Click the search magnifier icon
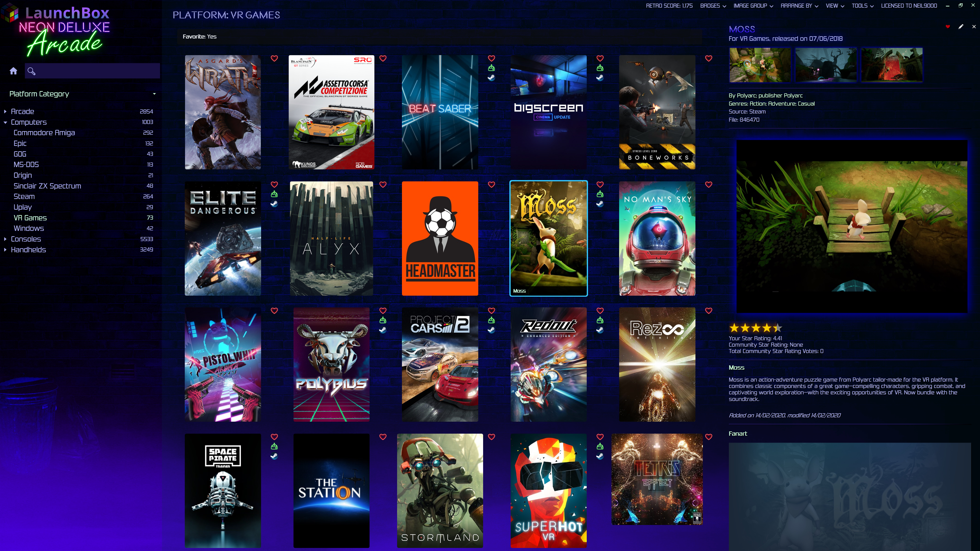The image size is (980, 551). click(x=32, y=71)
